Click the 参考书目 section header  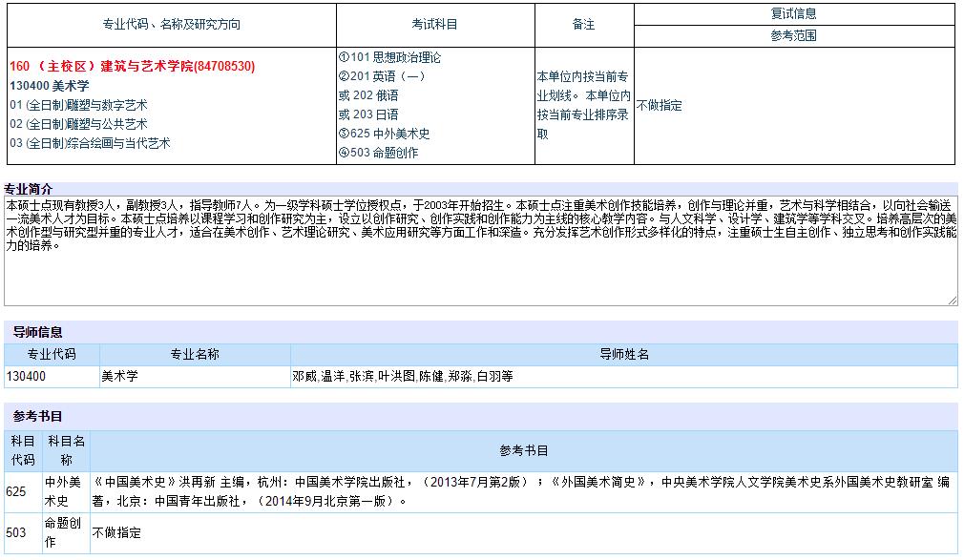(38, 416)
